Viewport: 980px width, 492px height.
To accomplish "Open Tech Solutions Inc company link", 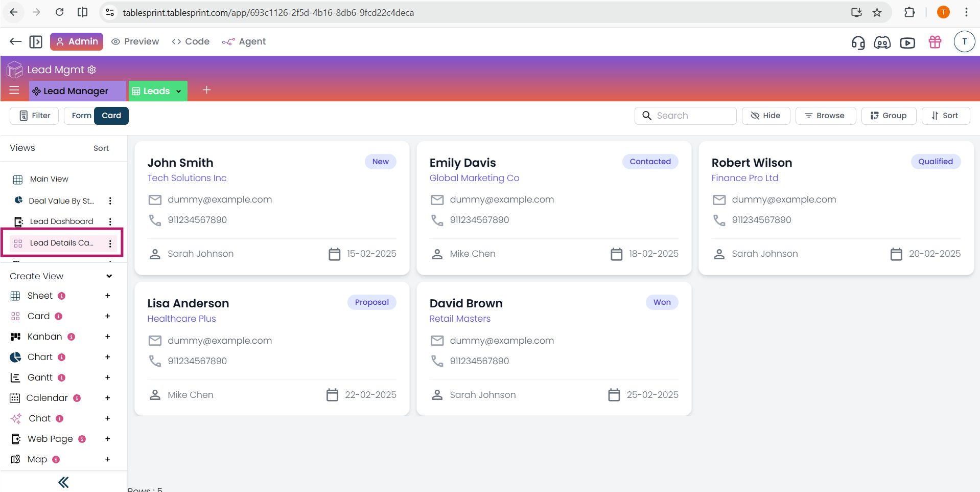I will click(186, 178).
